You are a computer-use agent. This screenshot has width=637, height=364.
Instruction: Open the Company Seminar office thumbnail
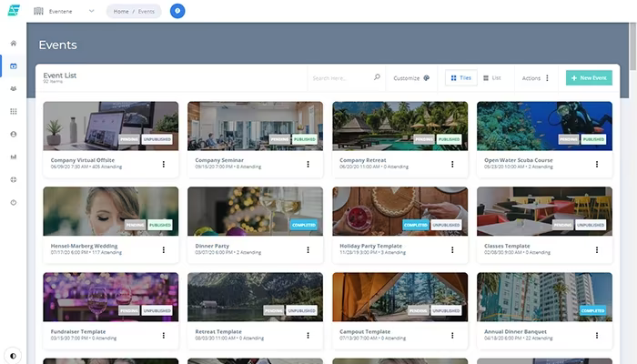click(x=255, y=126)
